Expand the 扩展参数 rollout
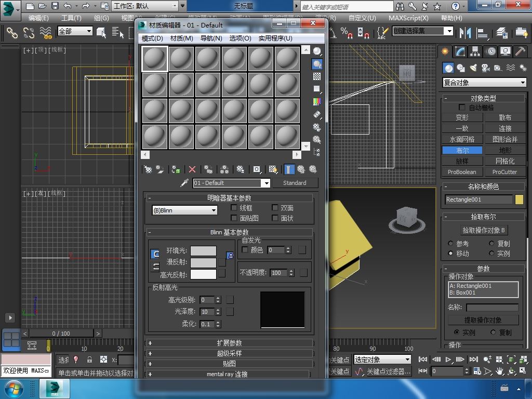This screenshot has height=399, width=532. coord(229,343)
